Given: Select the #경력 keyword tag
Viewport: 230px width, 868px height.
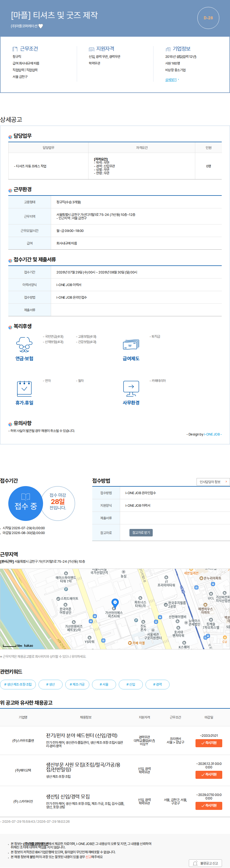Looking at the screenshot, I should point(157,684).
